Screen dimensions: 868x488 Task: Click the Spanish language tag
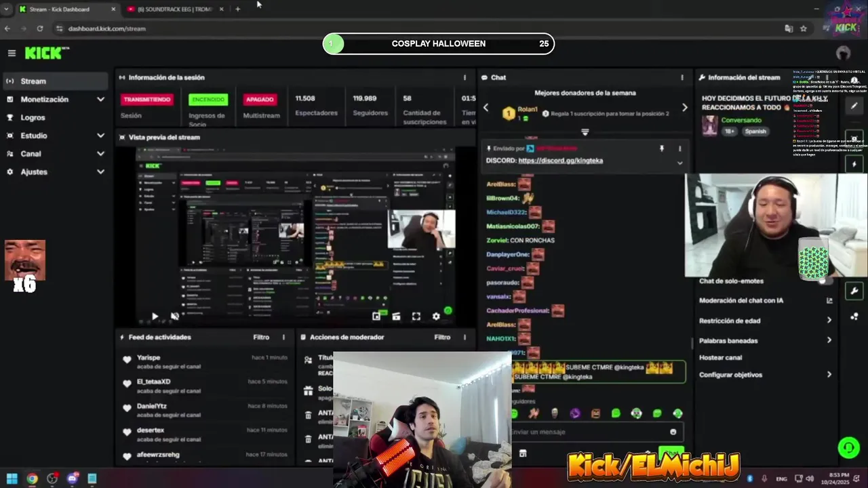[755, 131]
